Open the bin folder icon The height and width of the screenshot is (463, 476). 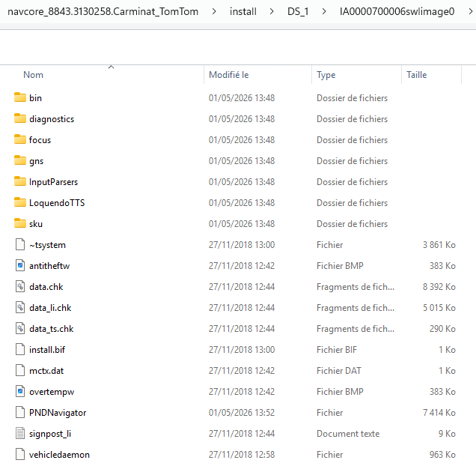pos(20,97)
